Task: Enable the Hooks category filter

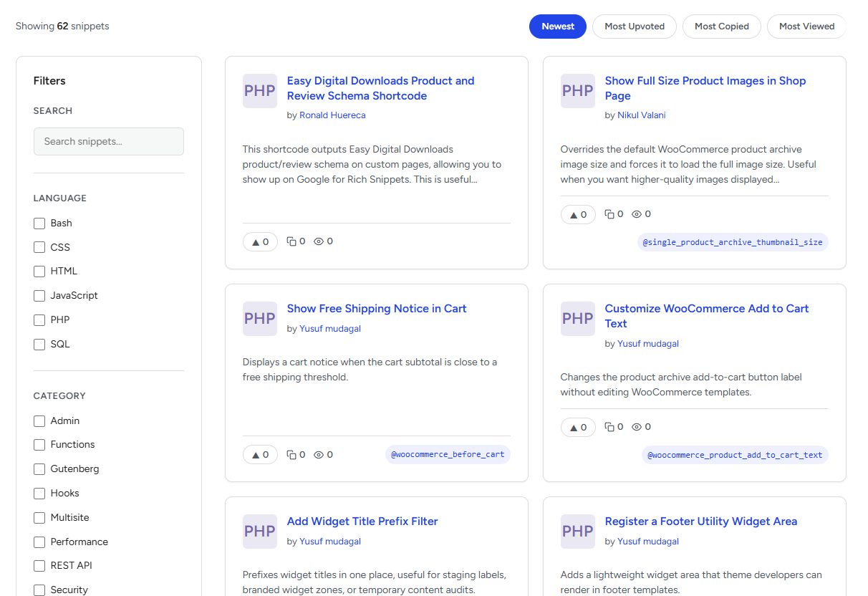Action: [x=39, y=494]
